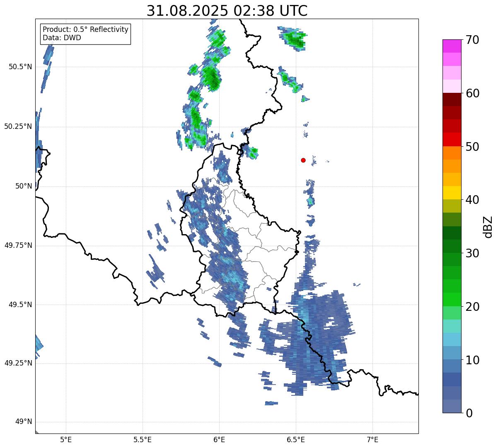Image resolution: width=498 pixels, height=448 pixels.
Task: Click the 20 dBZ colorbar label
Action: click(472, 307)
